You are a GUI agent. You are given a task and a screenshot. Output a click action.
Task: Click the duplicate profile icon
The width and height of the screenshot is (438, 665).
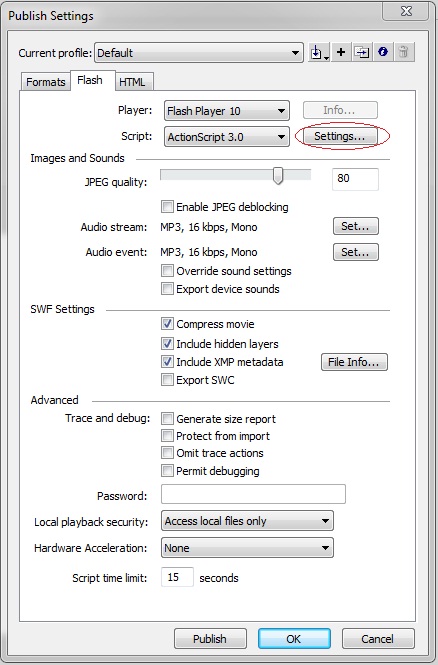(362, 53)
